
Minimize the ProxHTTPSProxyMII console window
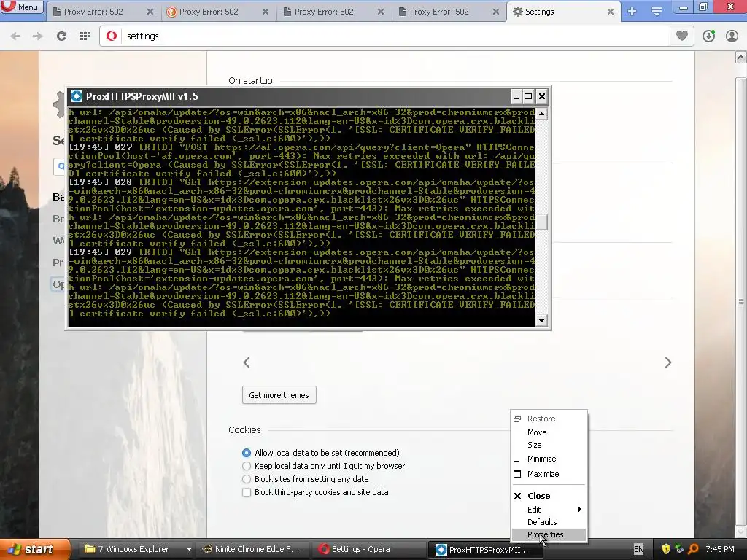pos(516,97)
